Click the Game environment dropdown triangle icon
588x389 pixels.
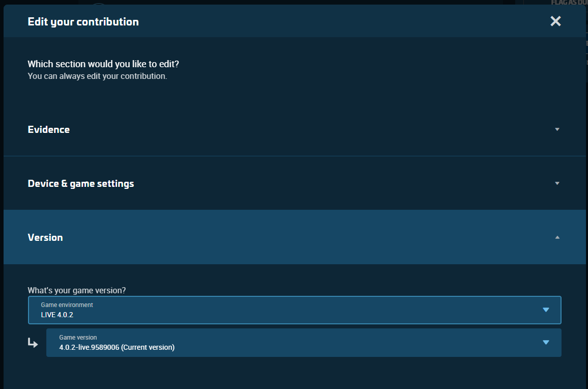[x=546, y=310]
